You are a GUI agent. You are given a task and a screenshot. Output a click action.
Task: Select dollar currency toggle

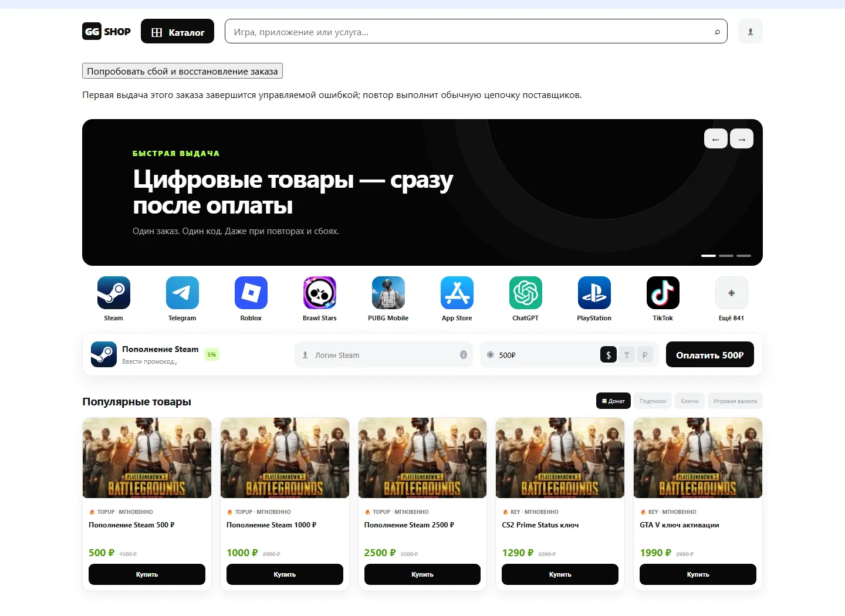pyautogui.click(x=609, y=355)
